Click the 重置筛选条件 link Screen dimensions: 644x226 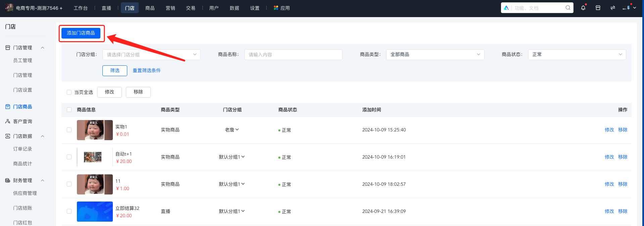tap(147, 71)
